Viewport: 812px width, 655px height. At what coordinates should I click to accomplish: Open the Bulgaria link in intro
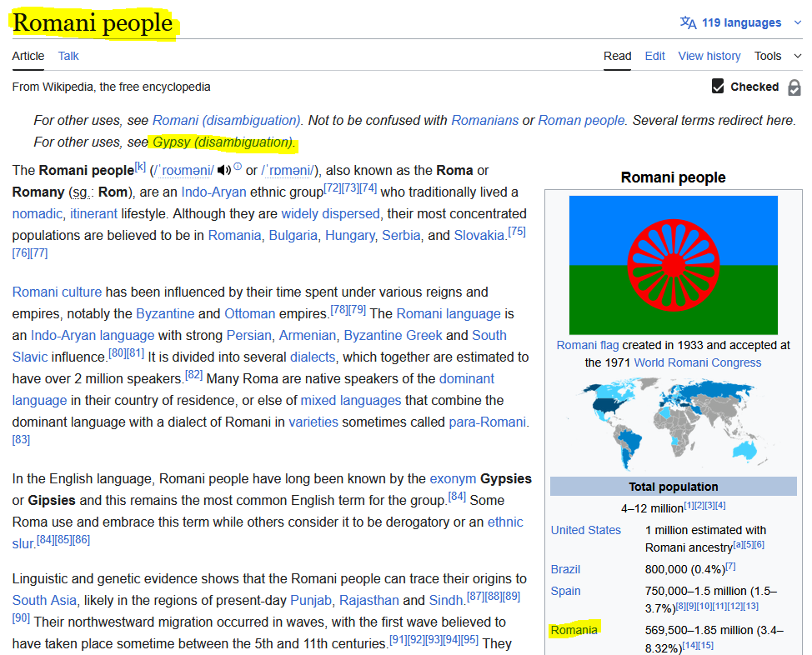[293, 236]
